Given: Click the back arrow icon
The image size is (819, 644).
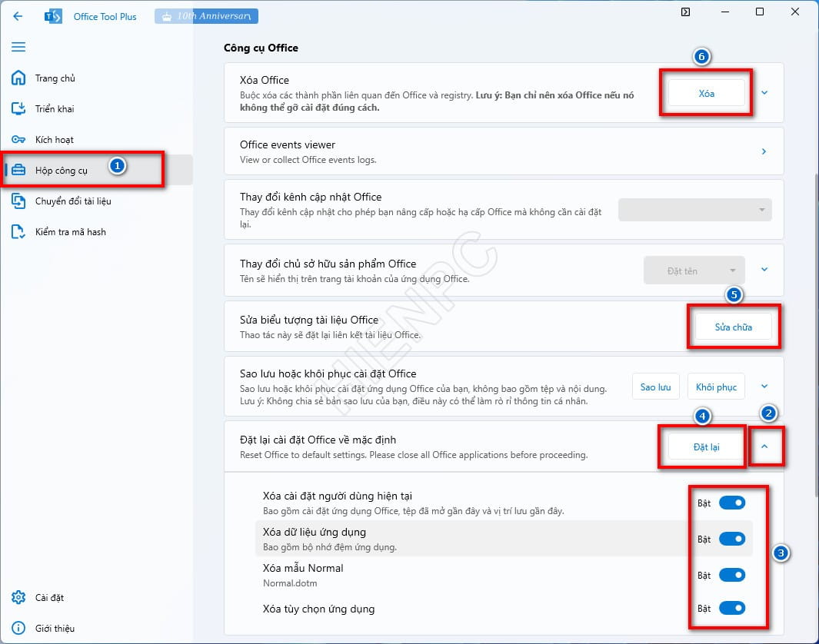Looking at the screenshot, I should [x=18, y=16].
